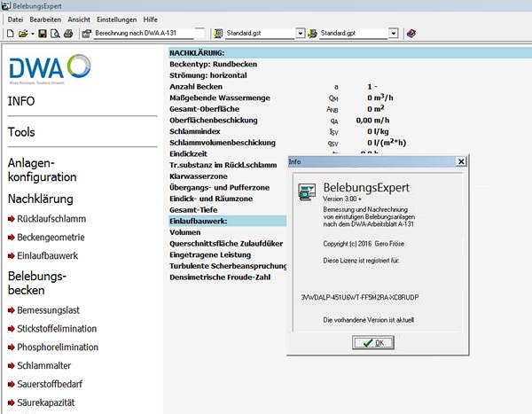Click the Einlaufbauwerk section header in results

228,222
